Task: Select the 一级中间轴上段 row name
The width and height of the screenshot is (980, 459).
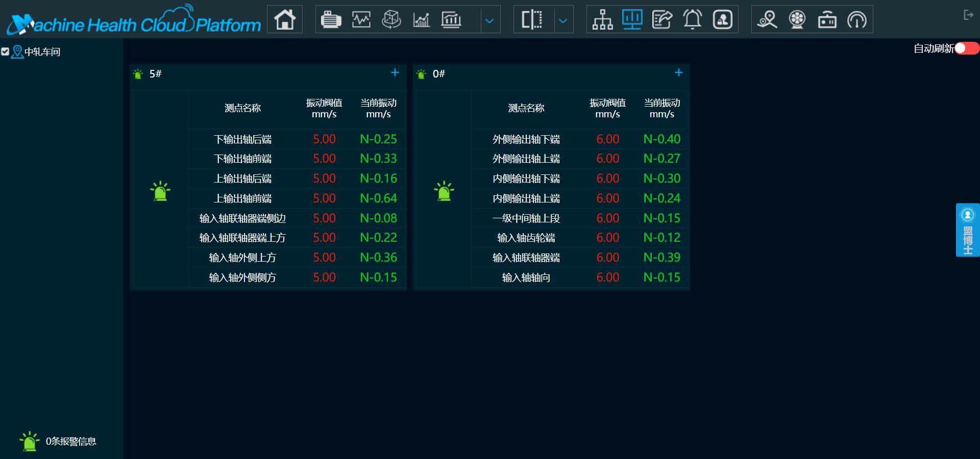Action: click(526, 219)
